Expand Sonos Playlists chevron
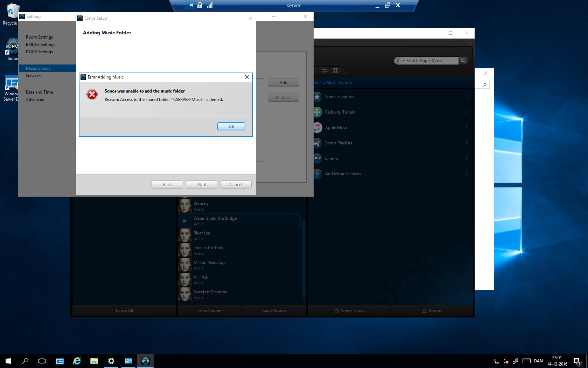588x368 pixels. 467,143
